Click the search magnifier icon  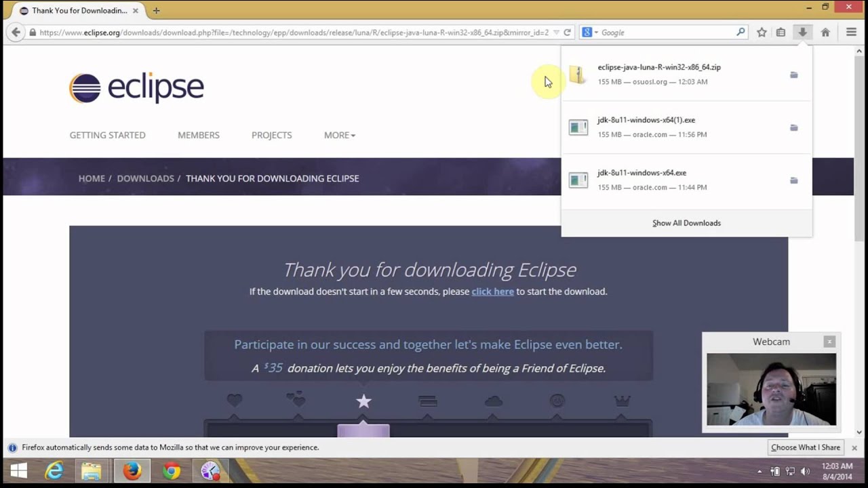tap(741, 32)
